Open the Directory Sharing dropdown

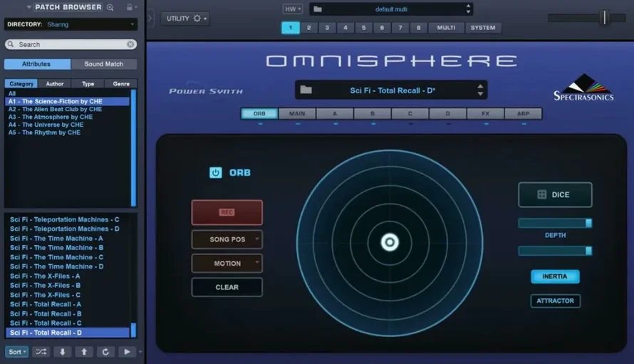coord(71,24)
